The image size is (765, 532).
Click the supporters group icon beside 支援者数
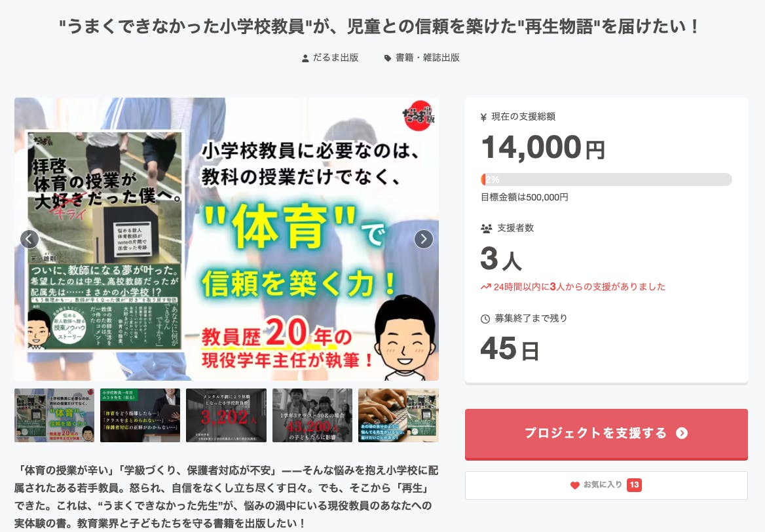click(x=487, y=228)
